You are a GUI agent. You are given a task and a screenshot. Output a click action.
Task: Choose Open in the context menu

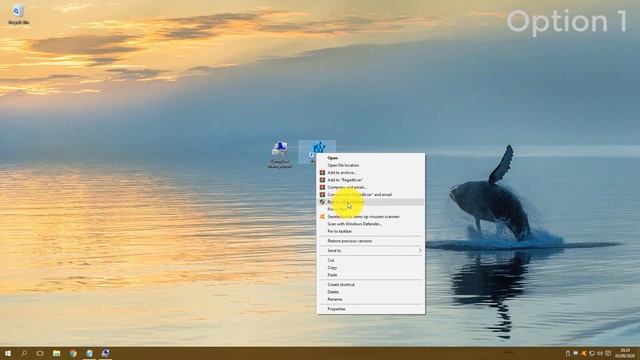point(371,158)
